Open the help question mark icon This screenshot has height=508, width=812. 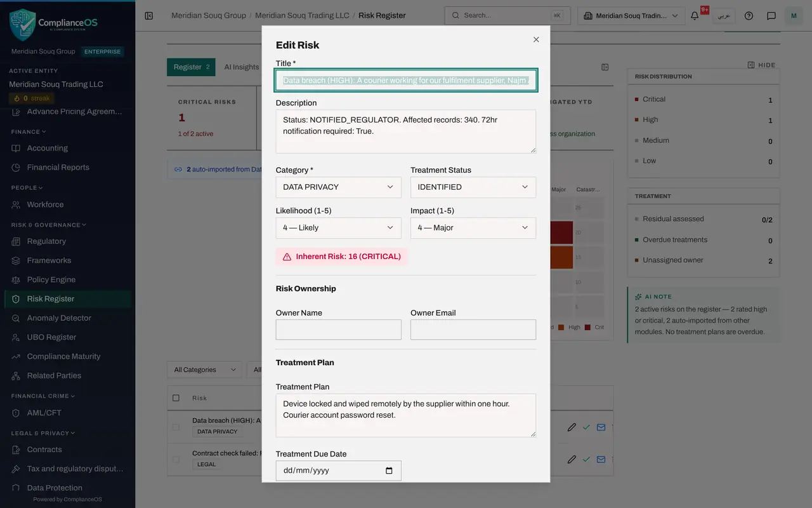(x=749, y=16)
